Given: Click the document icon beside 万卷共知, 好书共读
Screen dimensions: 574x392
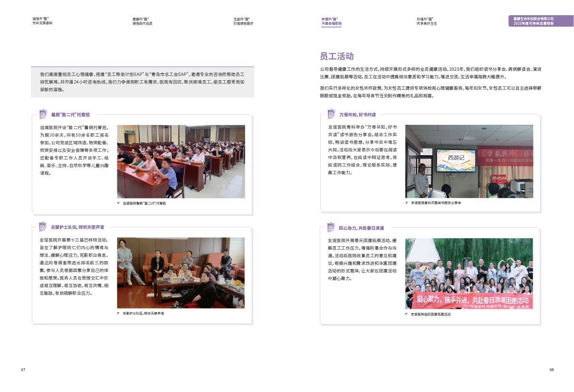Looking at the screenshot, I should tap(331, 114).
